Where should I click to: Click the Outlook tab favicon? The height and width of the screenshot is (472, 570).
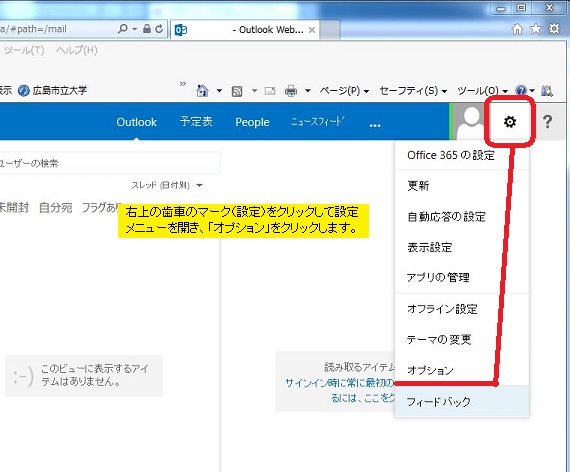click(181, 29)
